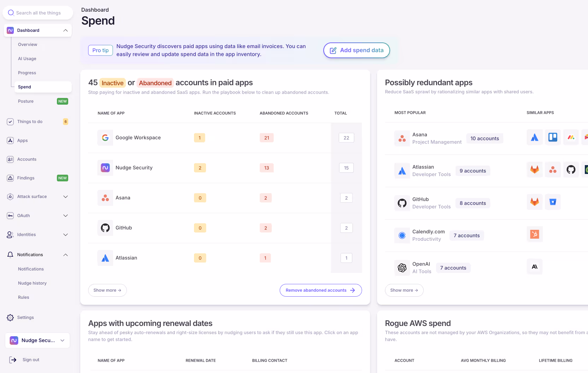Click the GitHub logo in Atlassian's similar apps row
The height and width of the screenshot is (373, 588).
(x=571, y=169)
